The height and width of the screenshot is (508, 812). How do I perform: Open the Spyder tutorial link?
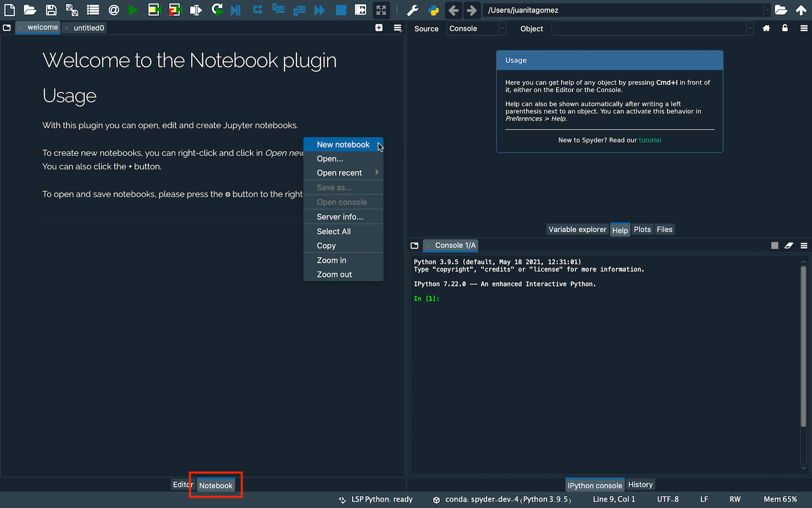point(650,140)
